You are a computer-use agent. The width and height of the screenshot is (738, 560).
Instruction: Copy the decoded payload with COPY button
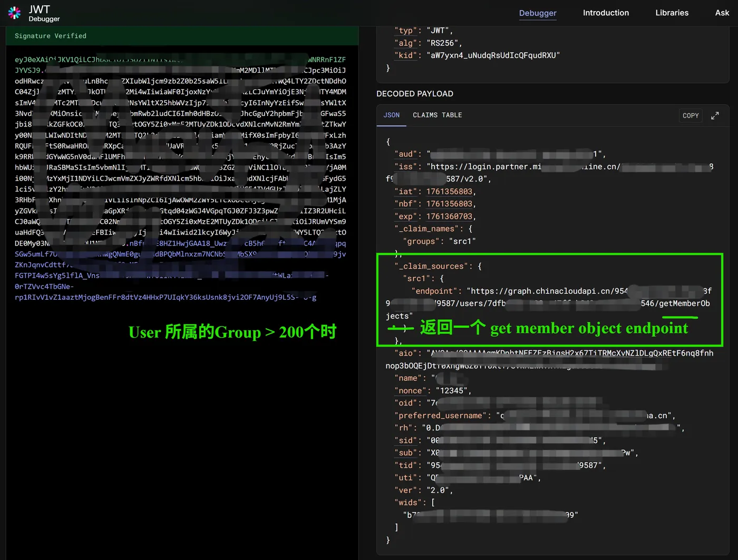(x=691, y=115)
